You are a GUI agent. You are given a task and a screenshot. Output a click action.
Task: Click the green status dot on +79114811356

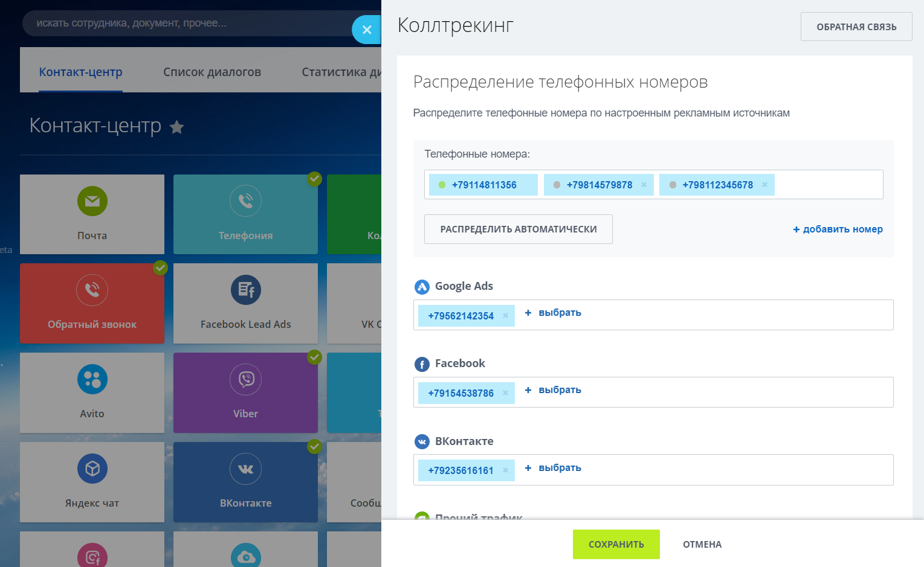coord(442,185)
